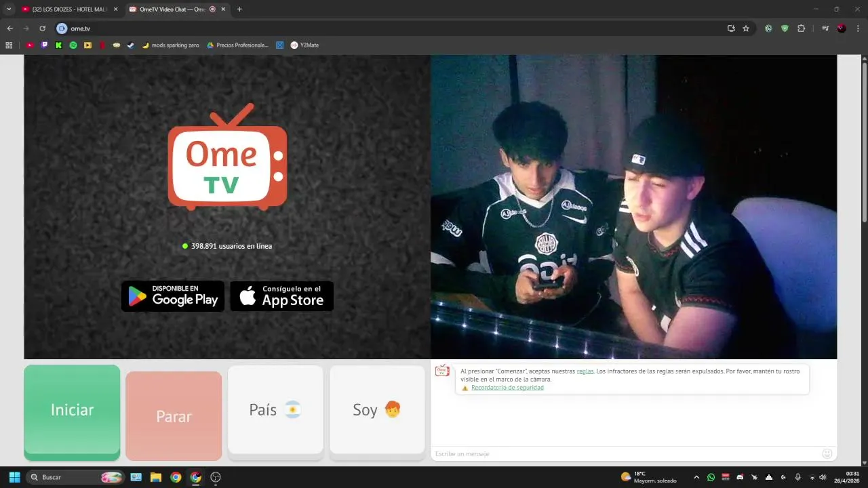Open the Google Play download badge

click(173, 296)
